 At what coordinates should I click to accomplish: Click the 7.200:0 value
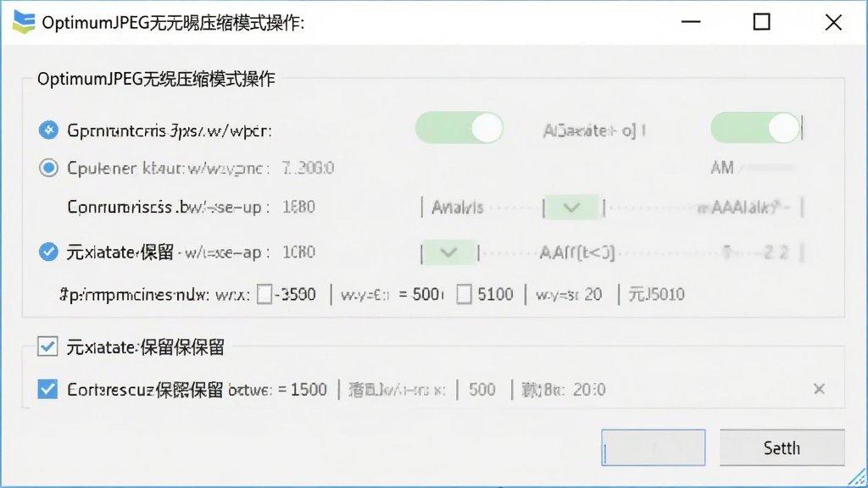(x=308, y=169)
